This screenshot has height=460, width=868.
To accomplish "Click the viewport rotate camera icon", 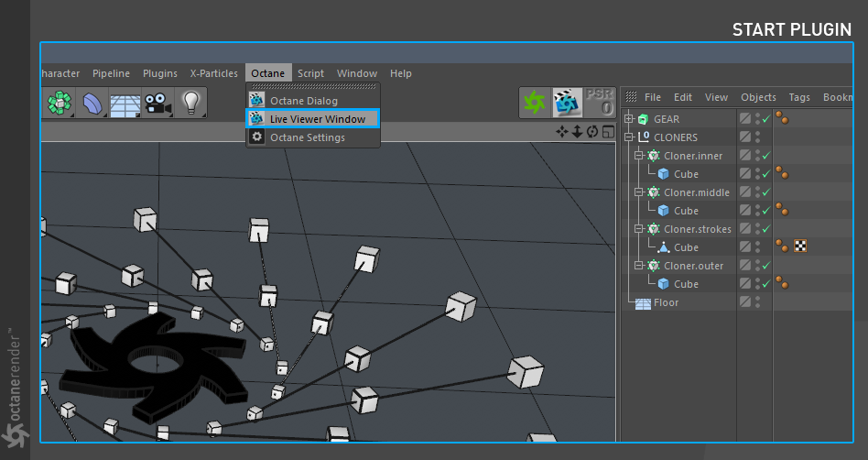I will [x=592, y=132].
